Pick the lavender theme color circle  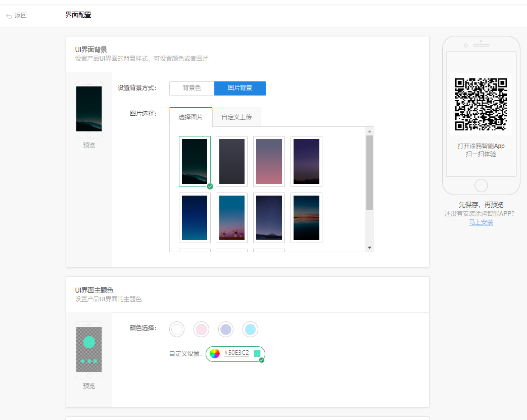226,330
